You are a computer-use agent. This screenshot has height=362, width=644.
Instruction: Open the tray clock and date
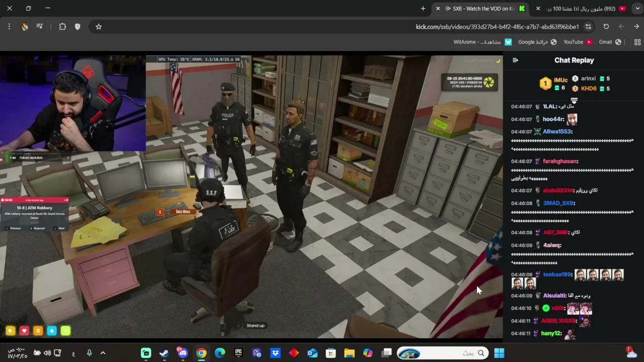18,353
